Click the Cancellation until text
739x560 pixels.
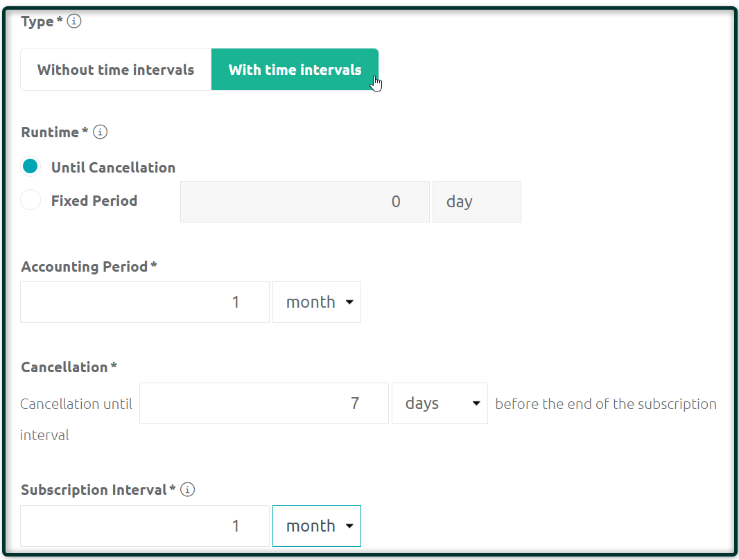pyautogui.click(x=76, y=404)
